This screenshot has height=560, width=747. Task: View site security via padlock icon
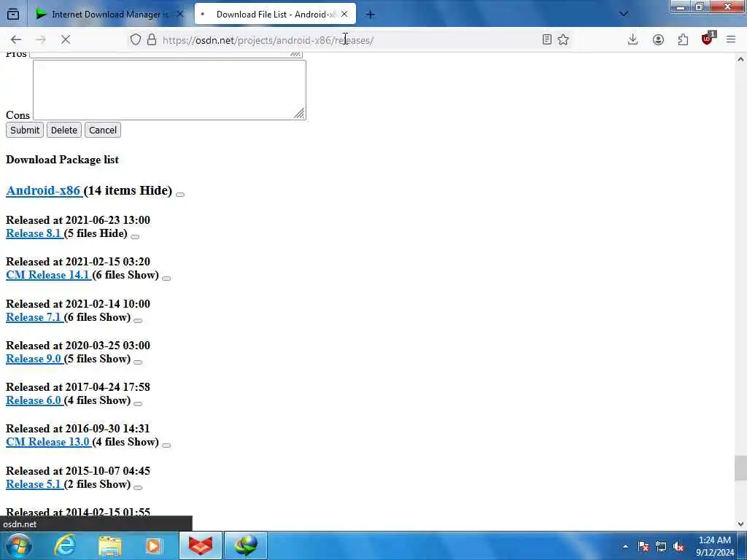[x=152, y=40]
